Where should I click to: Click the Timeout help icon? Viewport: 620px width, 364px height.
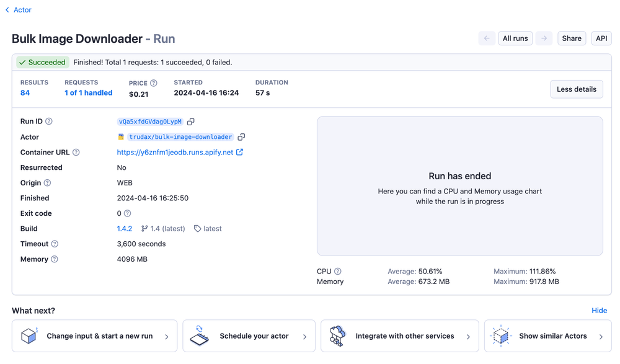[x=56, y=244]
